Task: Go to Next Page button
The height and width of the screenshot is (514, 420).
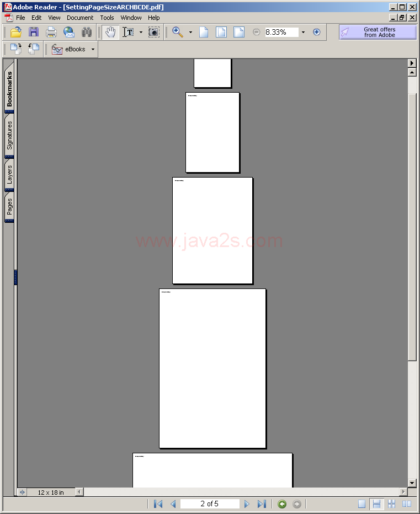Action: pyautogui.click(x=247, y=504)
